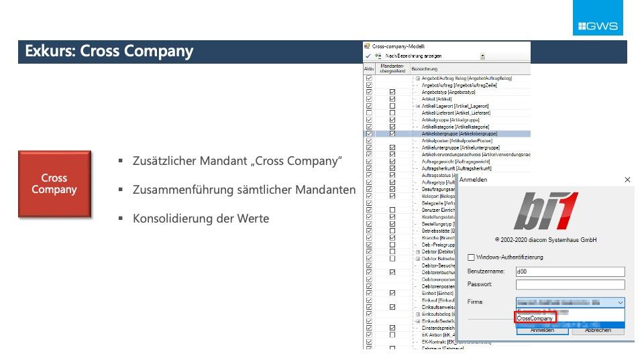The width and height of the screenshot is (644, 362).
Task: Toggle Mandantenübergreifend checkbox for Artikel/Lagerort
Action: [392, 106]
